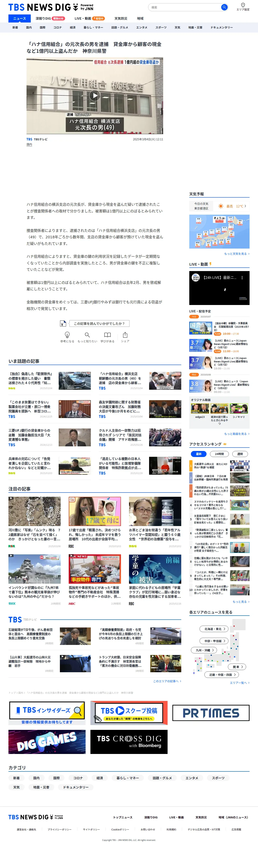
Task: Open the プライバシーポリシー footer link
Action: (59, 830)
